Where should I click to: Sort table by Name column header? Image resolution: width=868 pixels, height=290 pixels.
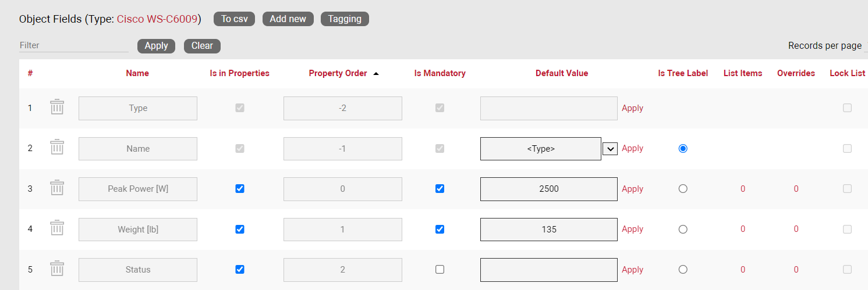137,73
